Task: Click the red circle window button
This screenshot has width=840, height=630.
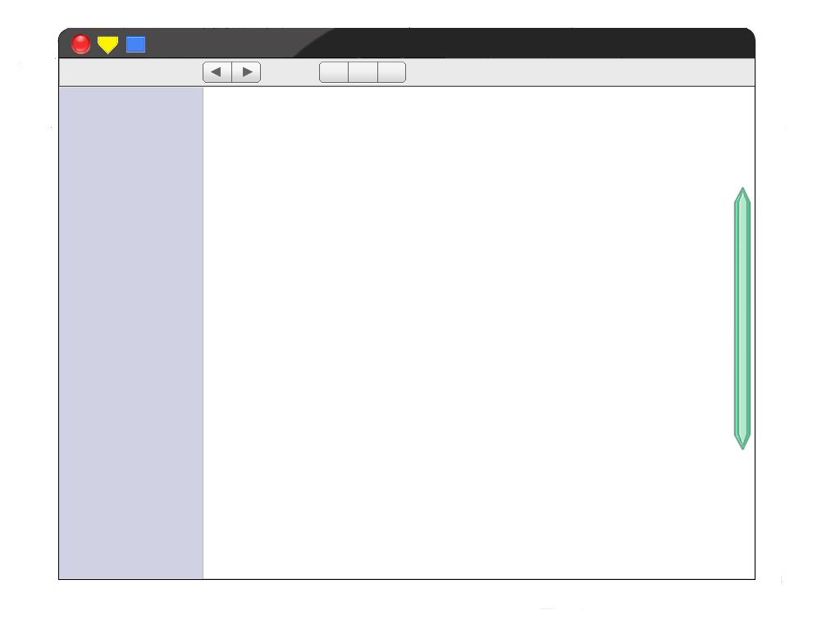Action: point(81,44)
